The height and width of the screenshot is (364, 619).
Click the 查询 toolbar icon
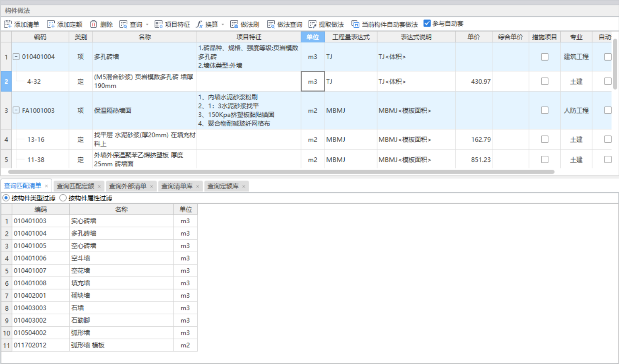[123, 24]
